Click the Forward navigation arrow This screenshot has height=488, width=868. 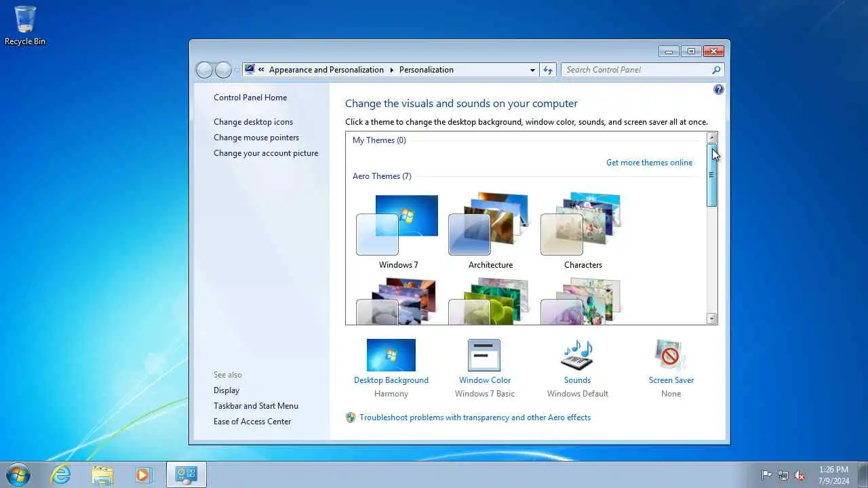223,70
